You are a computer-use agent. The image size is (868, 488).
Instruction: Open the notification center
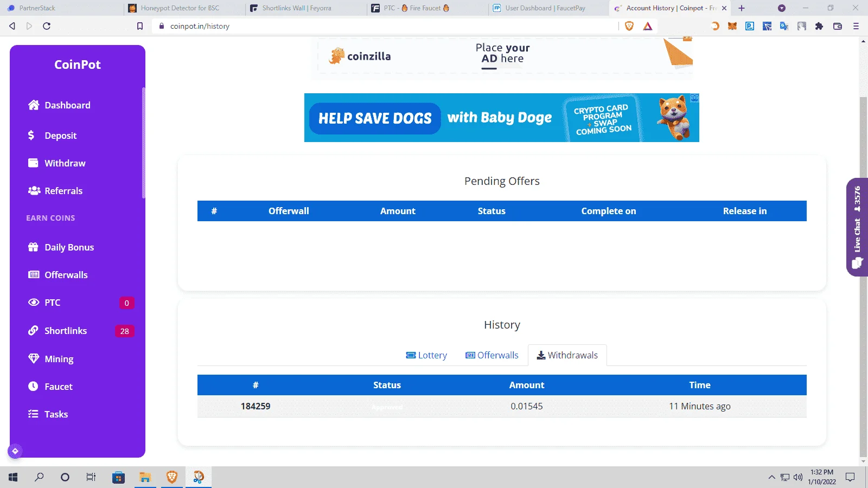coord(850,477)
